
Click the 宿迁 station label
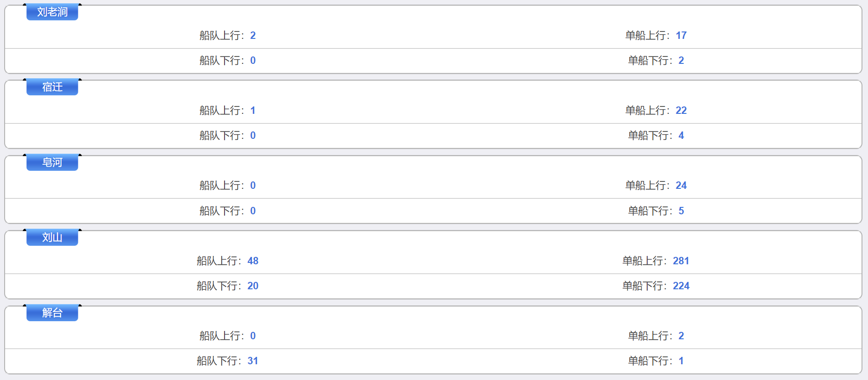(52, 87)
